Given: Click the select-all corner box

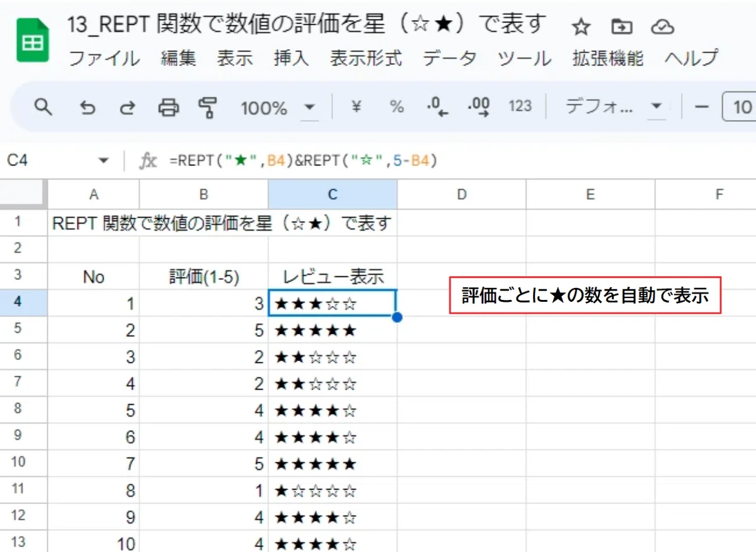Looking at the screenshot, I should pyautogui.click(x=23, y=195).
